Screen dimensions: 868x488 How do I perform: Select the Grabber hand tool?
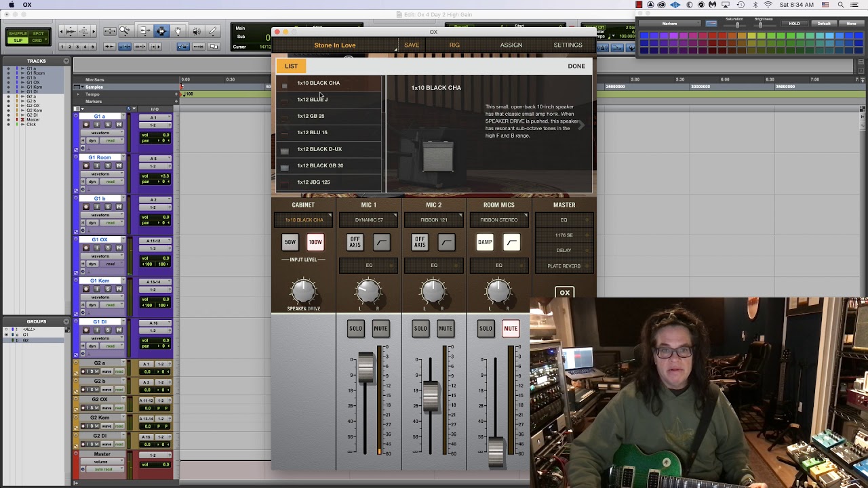178,31
